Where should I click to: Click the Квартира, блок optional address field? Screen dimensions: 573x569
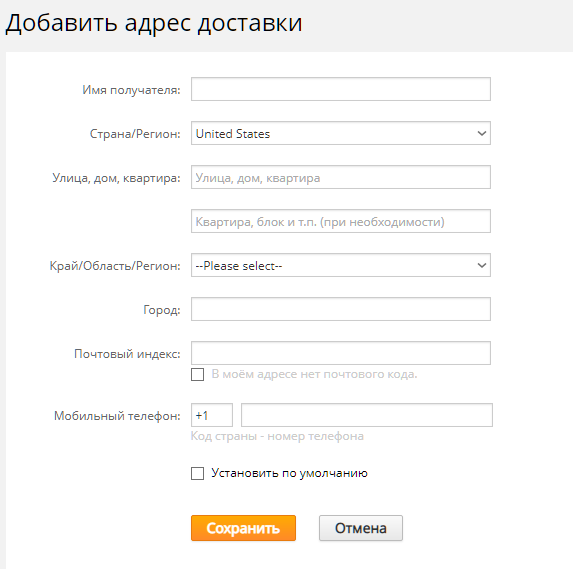(341, 221)
